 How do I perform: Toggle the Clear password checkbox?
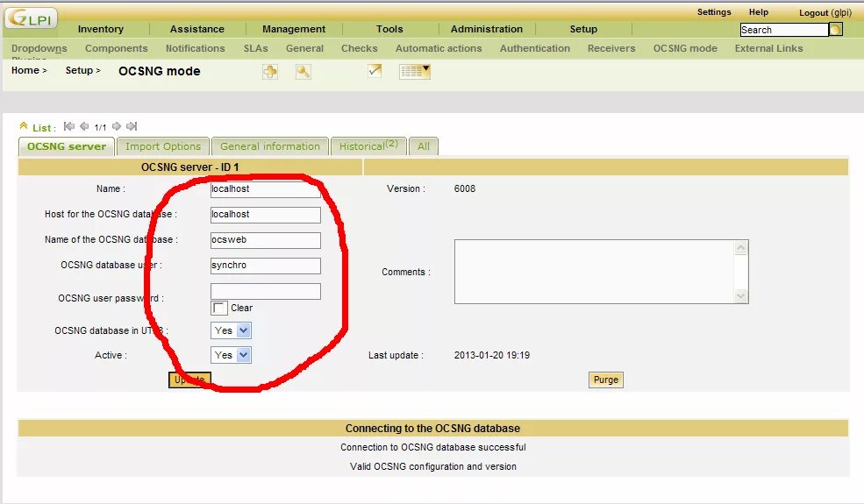(x=218, y=308)
